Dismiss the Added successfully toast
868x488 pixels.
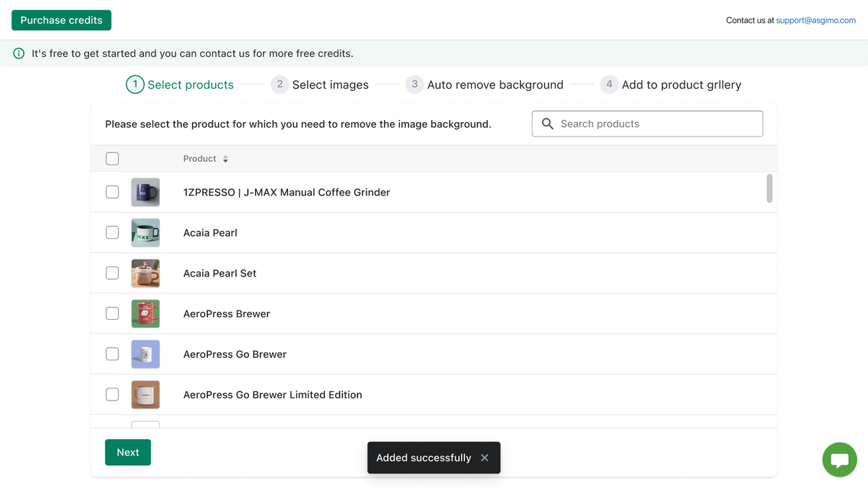(484, 457)
